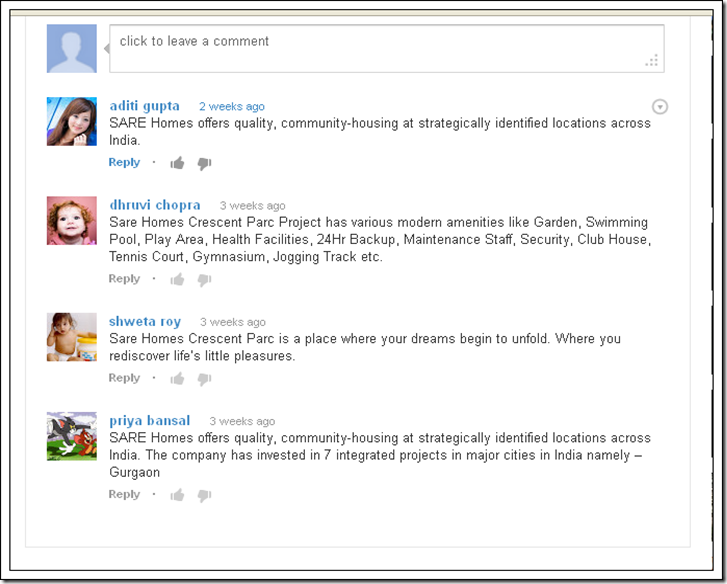Click shweta roy's '3 weeks ago' timestamp

tap(233, 322)
